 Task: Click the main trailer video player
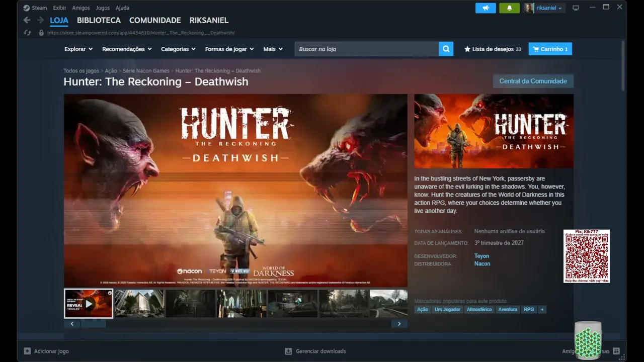click(235, 191)
